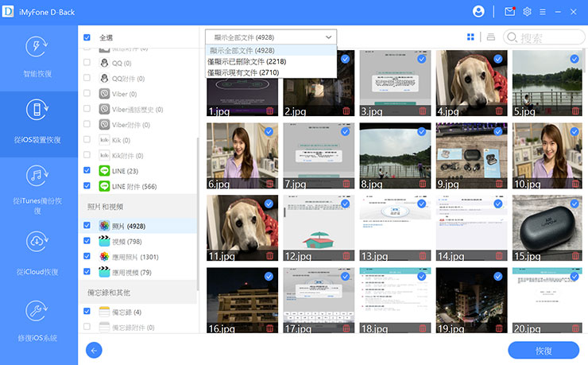
Task: Open the mail notifications icon
Action: 509,11
